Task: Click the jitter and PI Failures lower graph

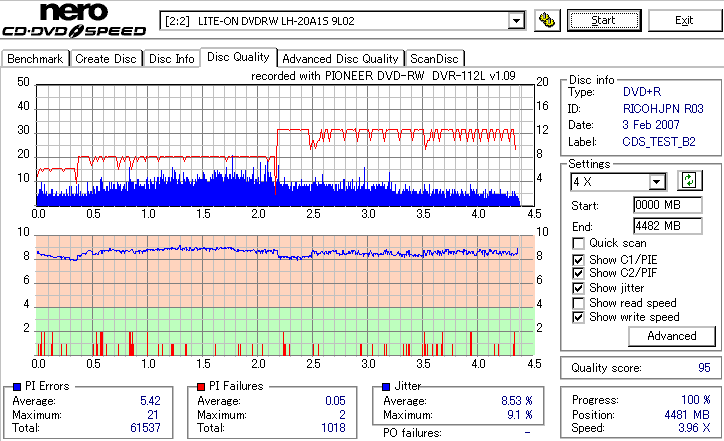Action: [x=285, y=296]
